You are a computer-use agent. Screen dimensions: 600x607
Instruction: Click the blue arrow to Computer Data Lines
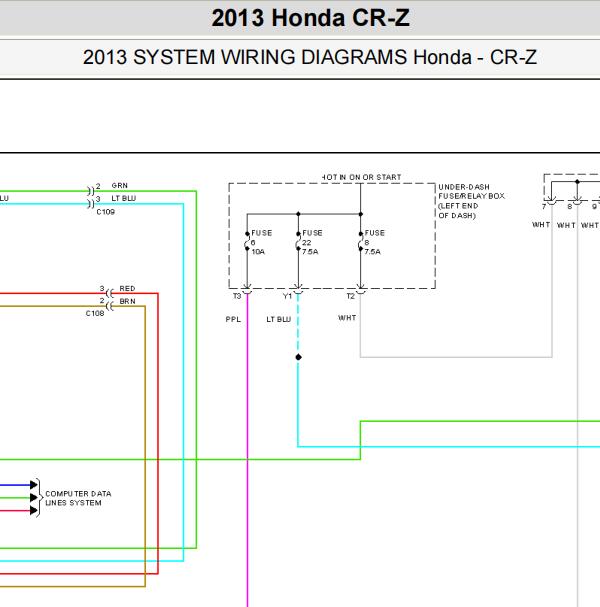point(34,485)
